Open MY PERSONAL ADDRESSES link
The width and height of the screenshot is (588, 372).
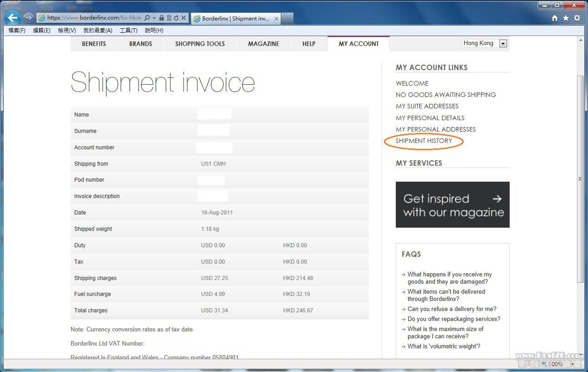(x=436, y=129)
